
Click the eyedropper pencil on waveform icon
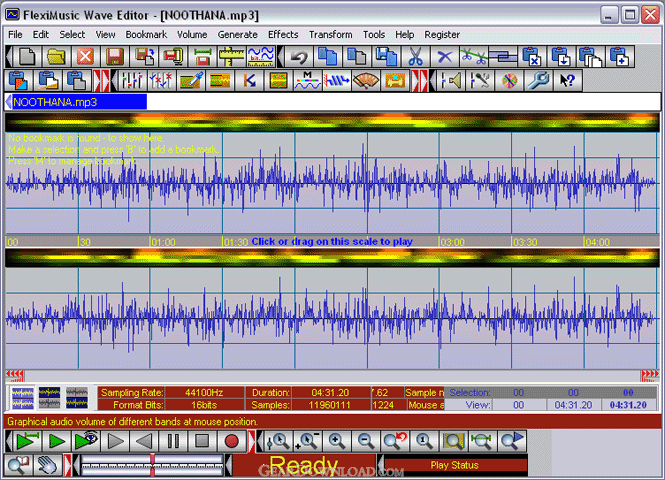coord(190,81)
